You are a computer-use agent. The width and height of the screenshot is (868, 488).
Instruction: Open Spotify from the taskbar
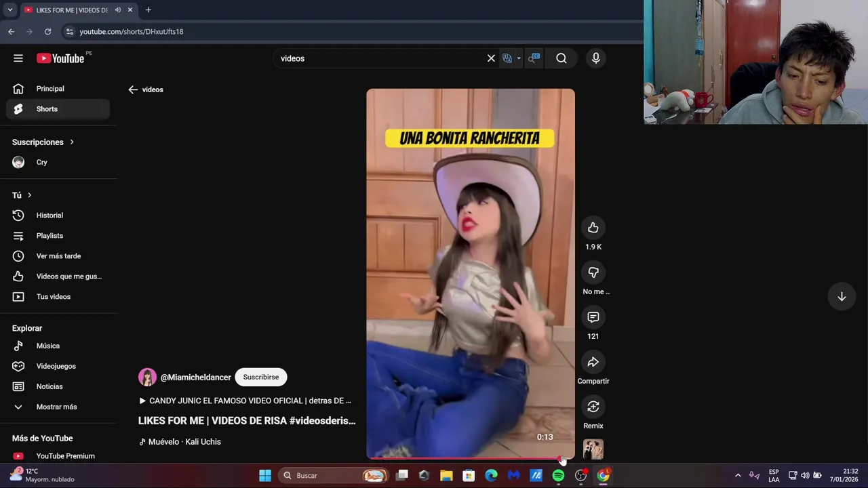coord(558,476)
